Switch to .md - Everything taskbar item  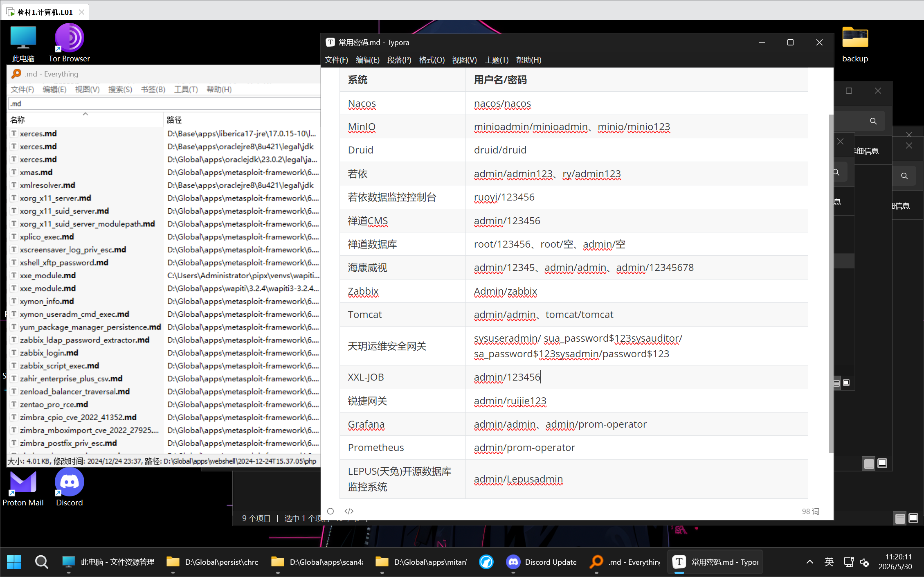click(625, 562)
